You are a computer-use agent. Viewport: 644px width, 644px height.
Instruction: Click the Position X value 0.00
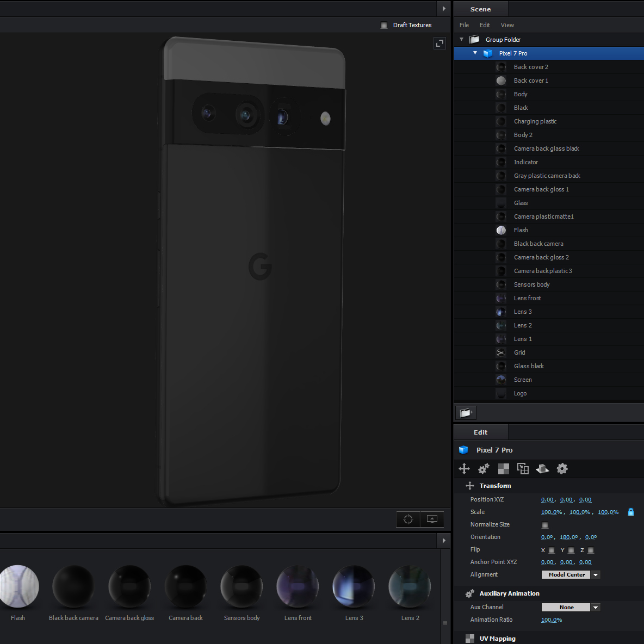[547, 500]
